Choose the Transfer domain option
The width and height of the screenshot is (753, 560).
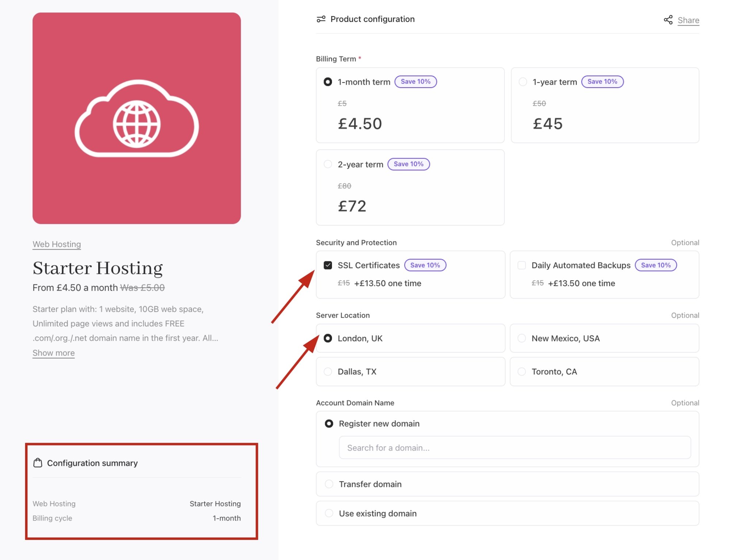pos(508,484)
